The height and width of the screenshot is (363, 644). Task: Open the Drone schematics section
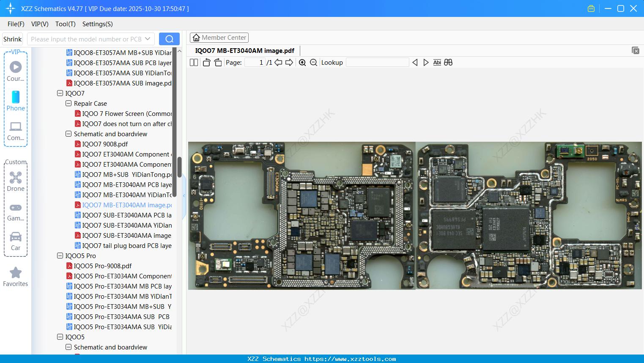[16, 182]
